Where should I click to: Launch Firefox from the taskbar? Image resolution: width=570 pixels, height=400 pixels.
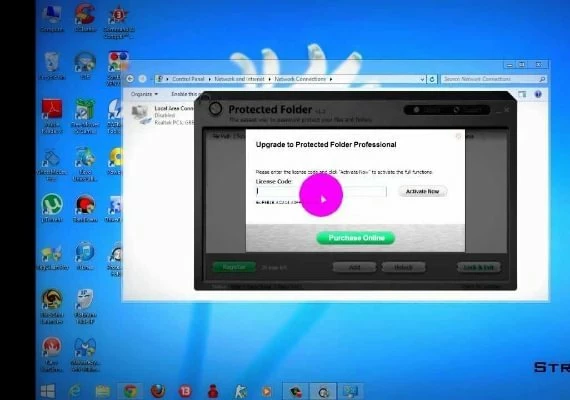(158, 391)
